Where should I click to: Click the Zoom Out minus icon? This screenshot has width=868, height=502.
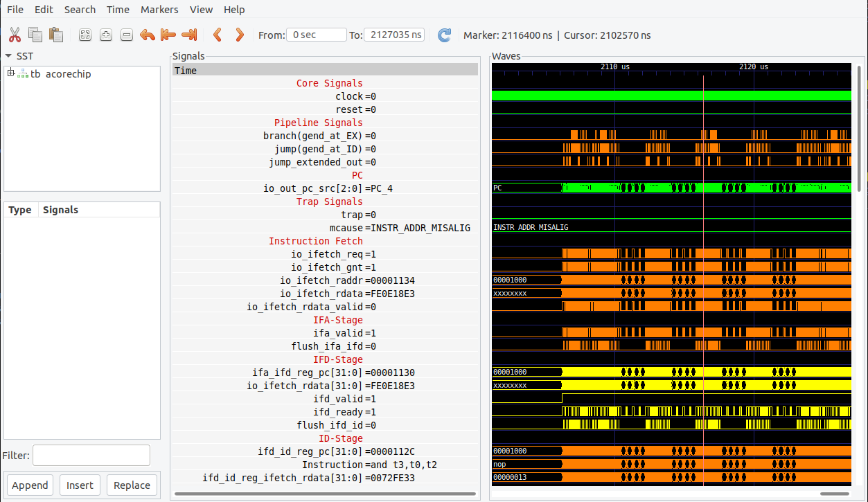point(127,35)
